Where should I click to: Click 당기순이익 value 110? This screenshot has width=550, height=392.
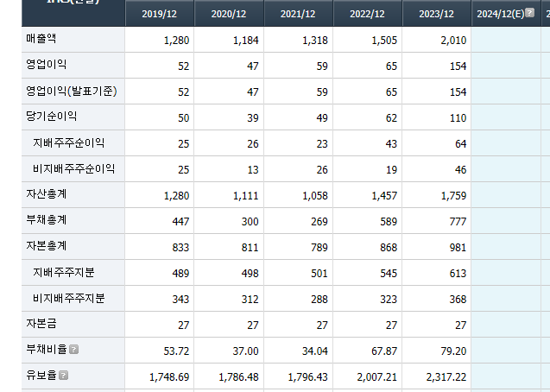click(458, 118)
